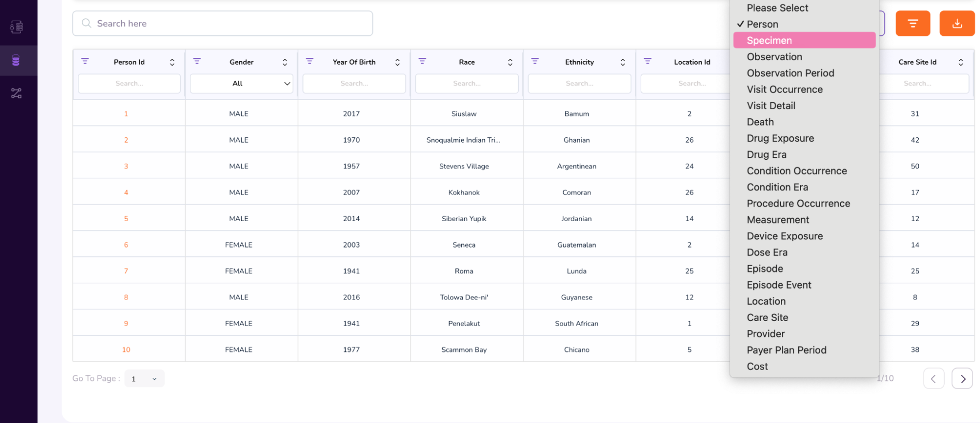Click the top server sidebar icon

click(x=16, y=27)
